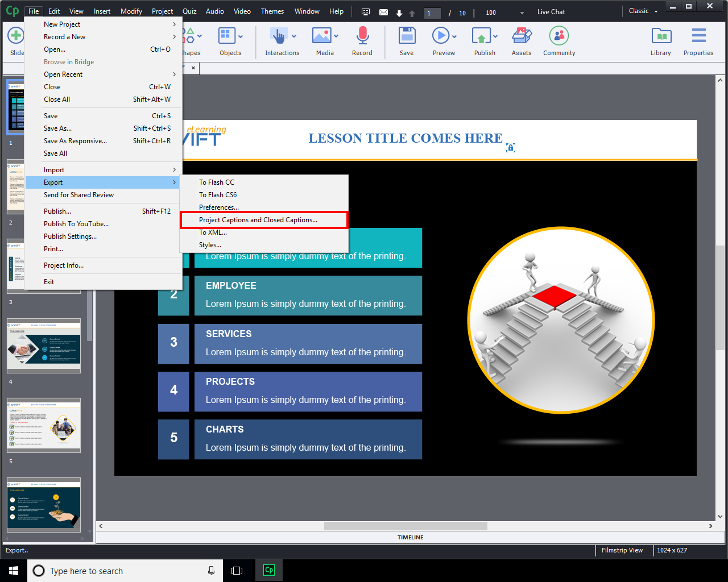Open the Interactions tool icon
The width and height of the screenshot is (728, 582).
click(279, 36)
